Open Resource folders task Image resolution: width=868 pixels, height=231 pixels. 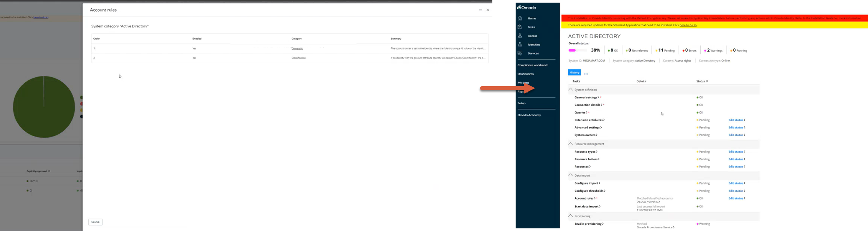click(587, 159)
